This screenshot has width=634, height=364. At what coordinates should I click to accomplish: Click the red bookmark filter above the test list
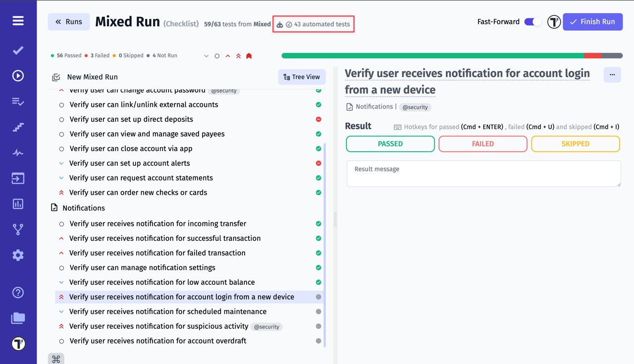(x=249, y=55)
